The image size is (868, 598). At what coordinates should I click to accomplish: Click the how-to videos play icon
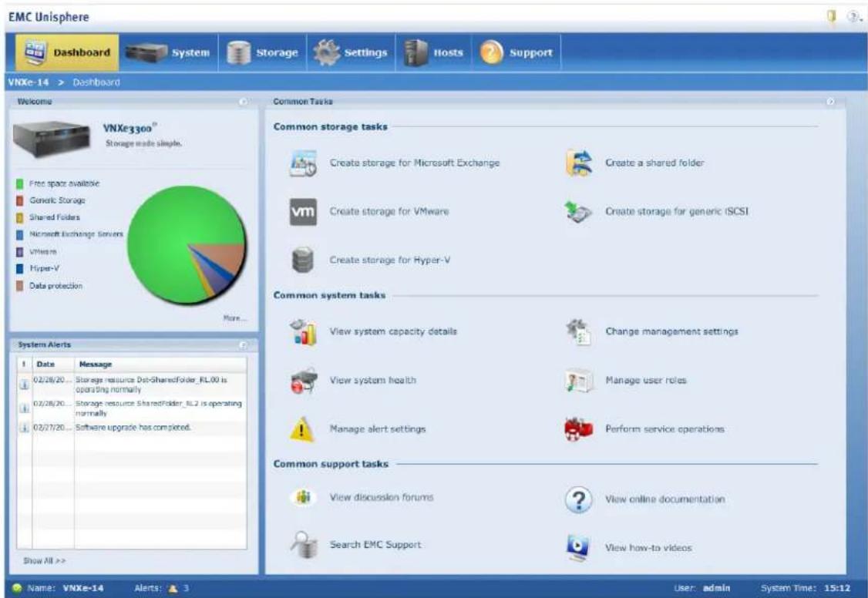point(578,548)
